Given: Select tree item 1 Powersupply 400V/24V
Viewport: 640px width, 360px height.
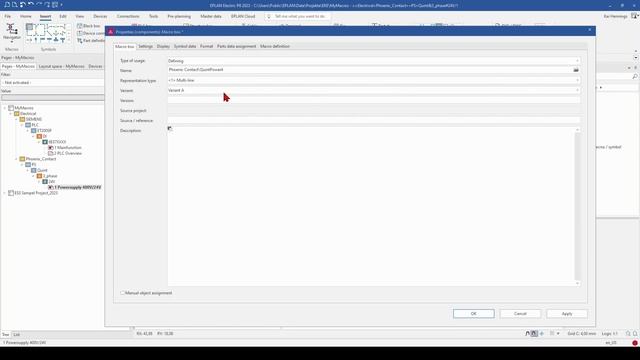Looking at the screenshot, I should tap(78, 187).
